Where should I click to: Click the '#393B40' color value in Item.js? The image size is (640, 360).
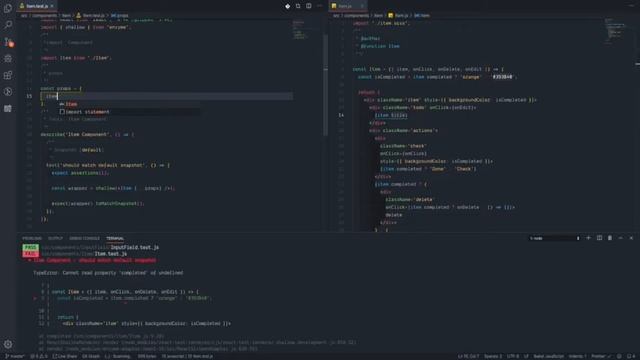[502, 77]
